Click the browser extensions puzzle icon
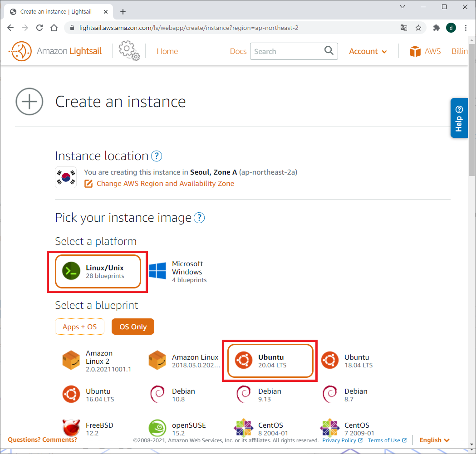Image resolution: width=476 pixels, height=454 pixels. pos(436,28)
